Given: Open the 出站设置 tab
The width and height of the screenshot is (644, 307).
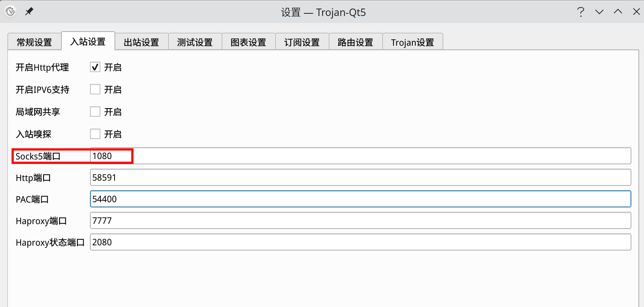Looking at the screenshot, I should point(141,42).
